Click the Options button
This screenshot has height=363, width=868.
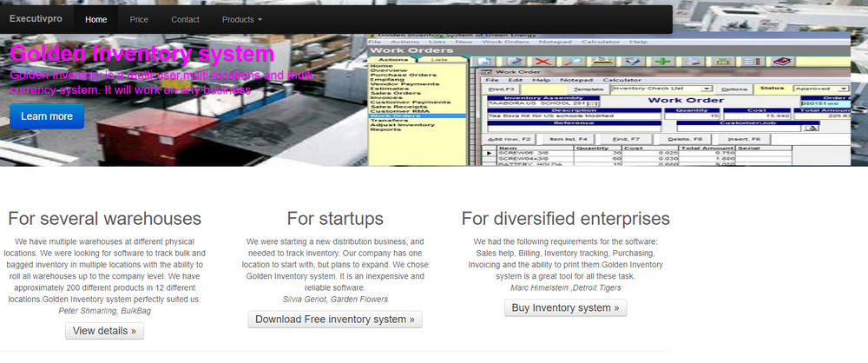coord(734,89)
